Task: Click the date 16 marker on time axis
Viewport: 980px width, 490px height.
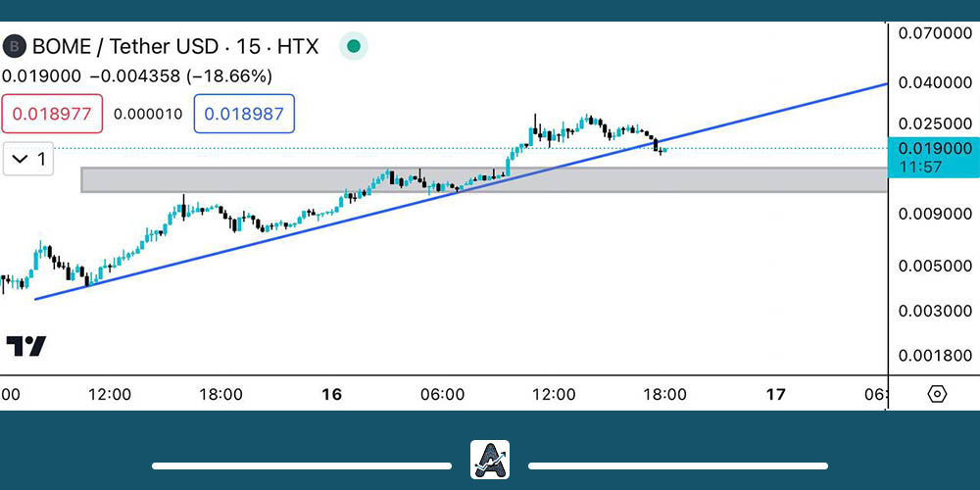Action: (x=331, y=394)
